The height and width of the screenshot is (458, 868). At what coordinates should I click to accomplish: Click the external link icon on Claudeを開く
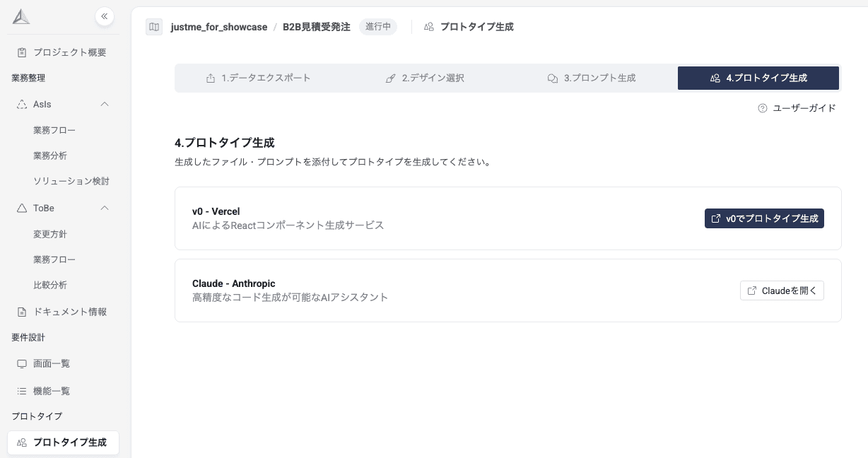[752, 290]
